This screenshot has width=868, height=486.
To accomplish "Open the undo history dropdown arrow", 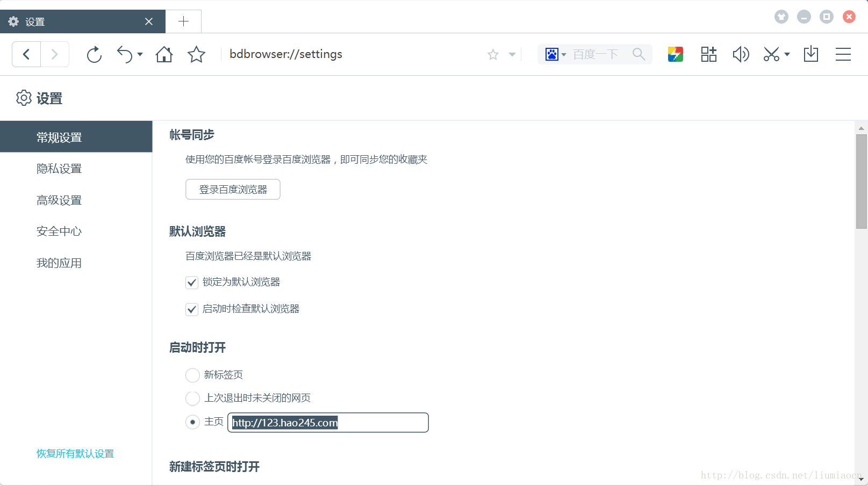I will click(140, 54).
